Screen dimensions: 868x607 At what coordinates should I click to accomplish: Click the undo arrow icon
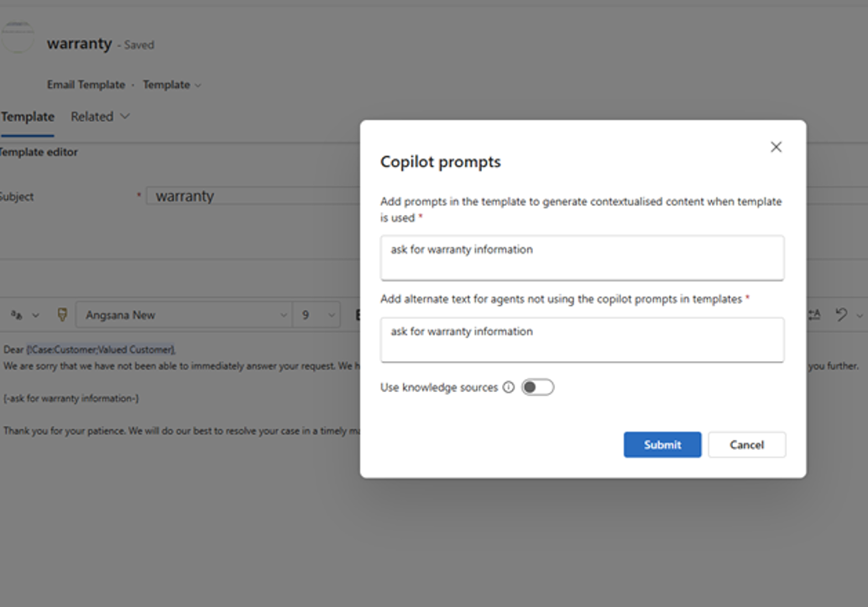(841, 315)
